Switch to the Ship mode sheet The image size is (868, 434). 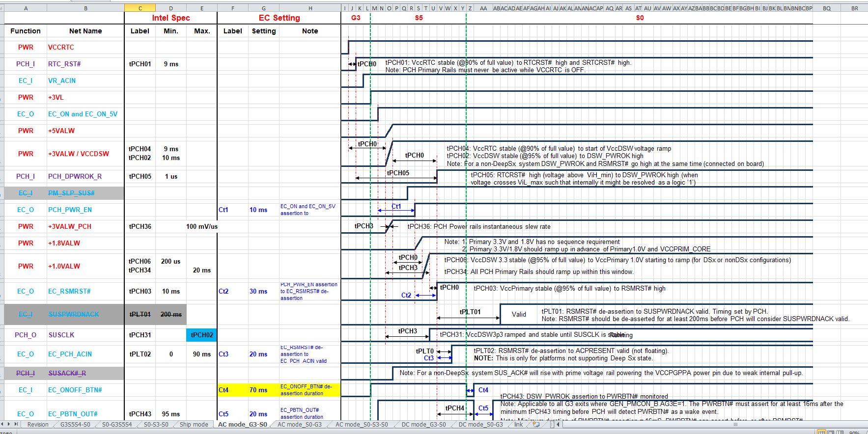coord(194,425)
